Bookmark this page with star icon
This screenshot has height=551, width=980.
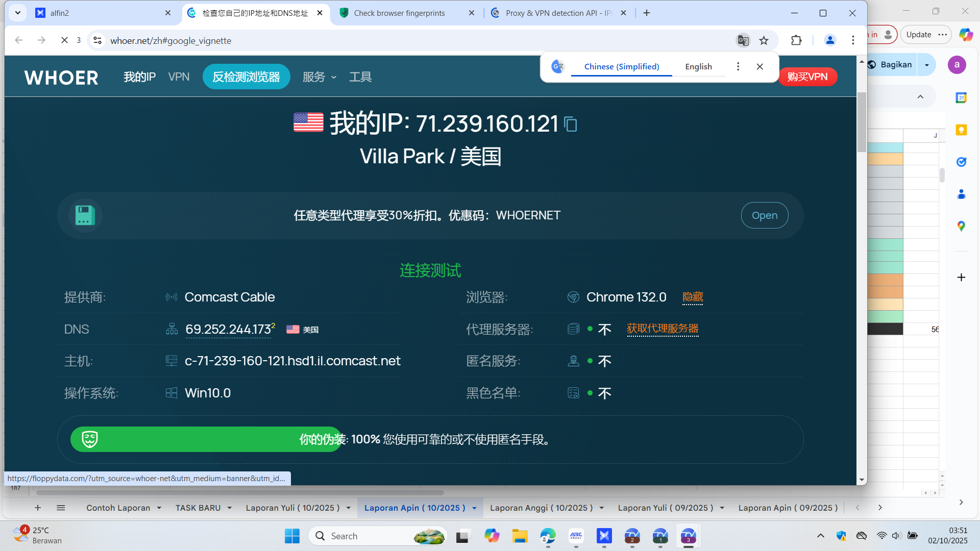click(764, 40)
